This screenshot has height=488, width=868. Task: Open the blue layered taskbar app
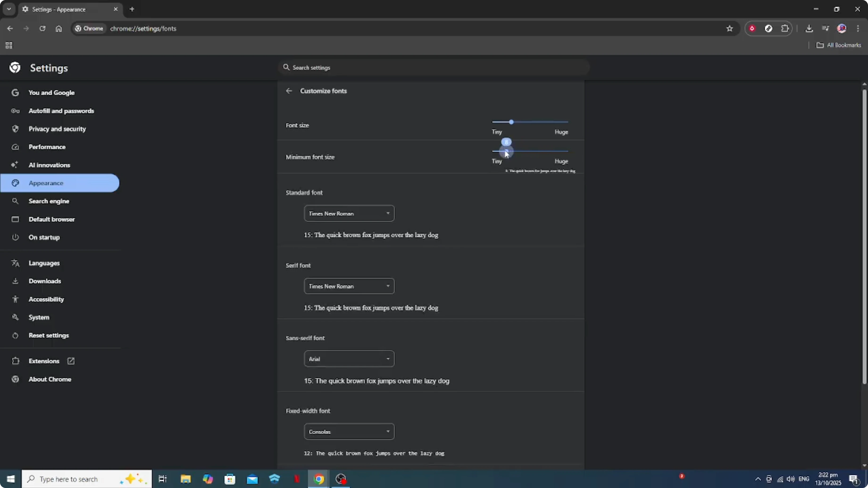point(275,479)
